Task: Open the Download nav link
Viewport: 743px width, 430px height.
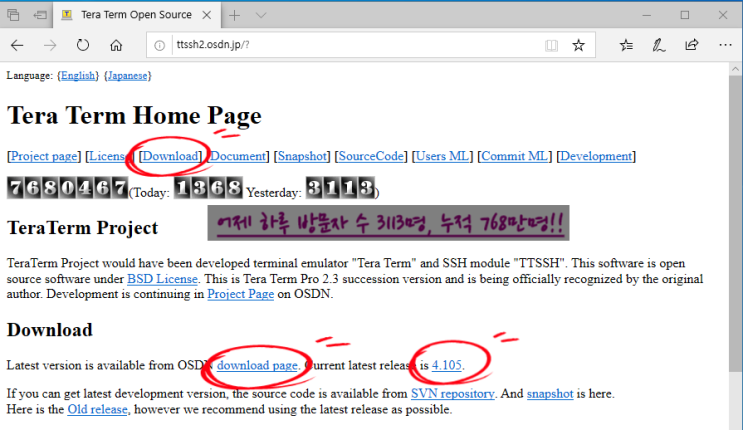Action: 170,156
